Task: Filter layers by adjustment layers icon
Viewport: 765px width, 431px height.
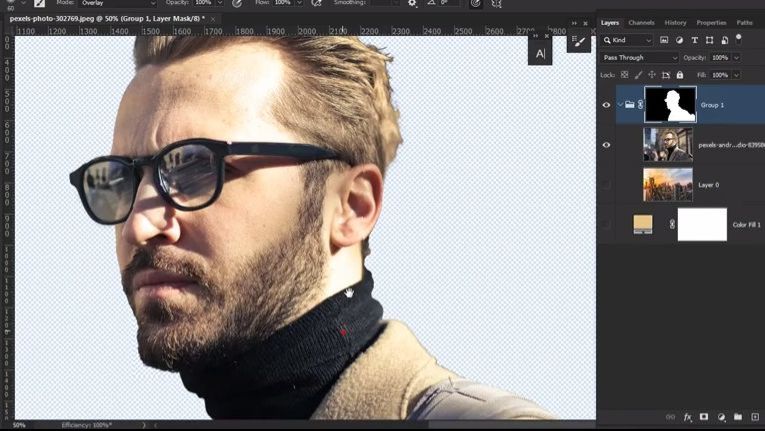Action: coord(679,40)
